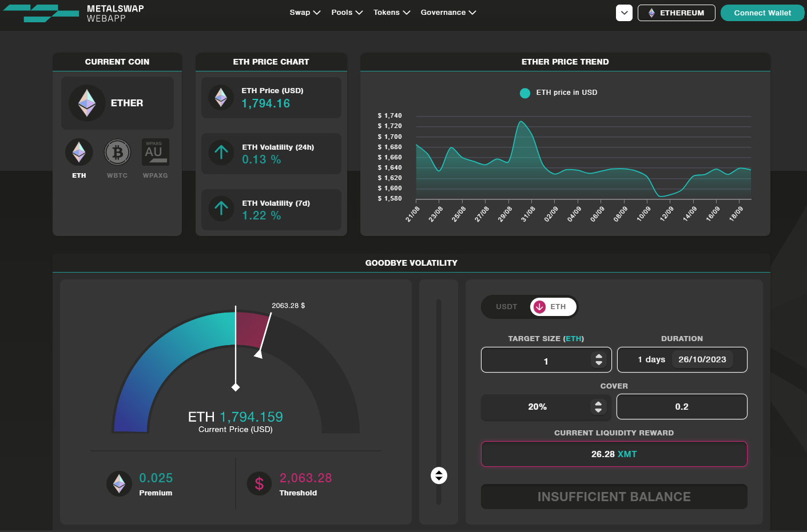This screenshot has height=532, width=807.
Task: Click the 24h volatility value 0.13 %
Action: tap(261, 159)
